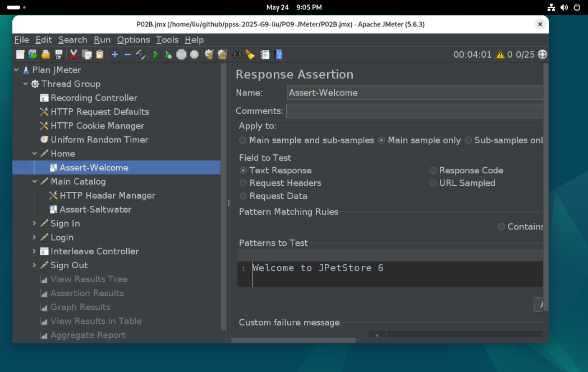Open the network status icon in top bar
The width and height of the screenshot is (588, 372).
coord(551,7)
